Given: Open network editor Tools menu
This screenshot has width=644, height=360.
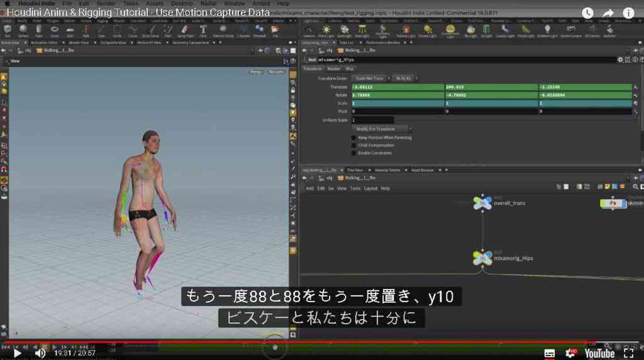Looking at the screenshot, I should [x=355, y=188].
